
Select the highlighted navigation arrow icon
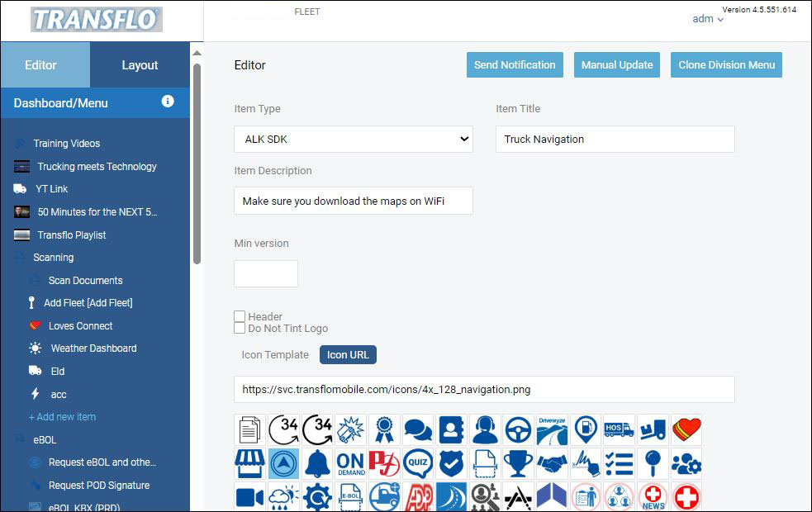[283, 463]
